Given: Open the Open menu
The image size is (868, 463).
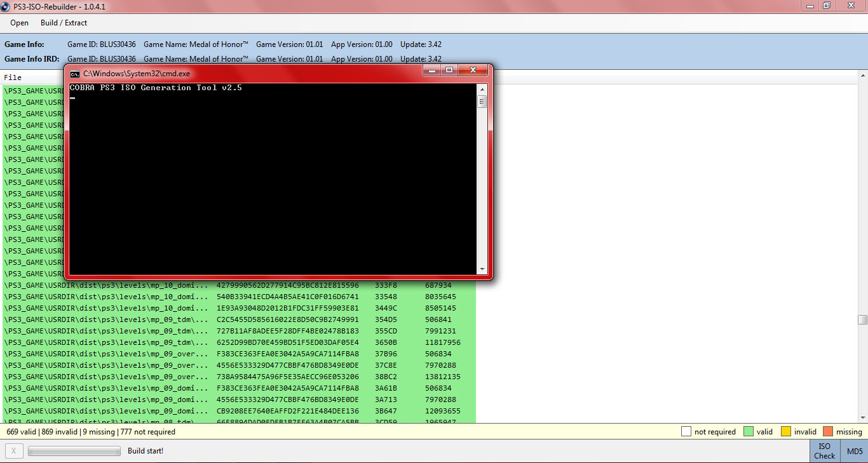Looking at the screenshot, I should pyautogui.click(x=19, y=23).
